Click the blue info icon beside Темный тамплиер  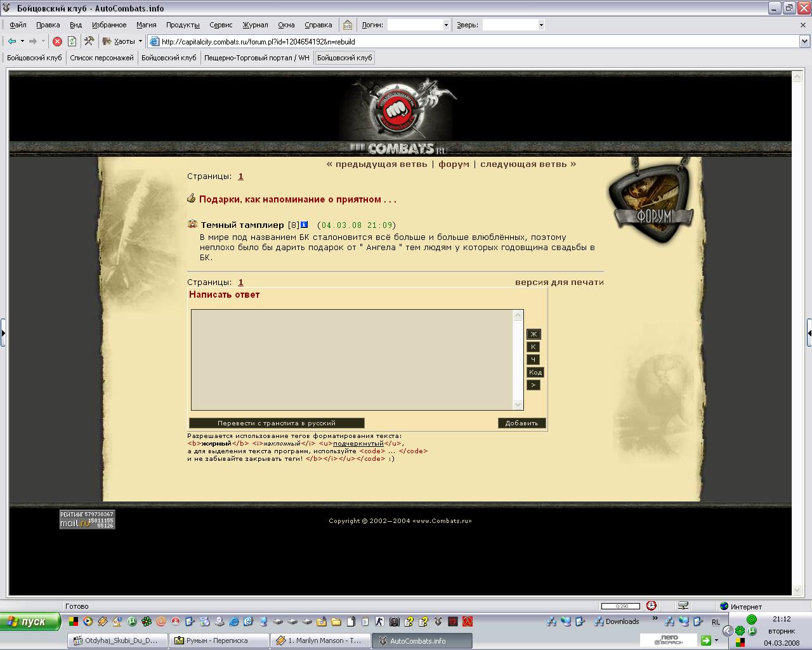[304, 225]
